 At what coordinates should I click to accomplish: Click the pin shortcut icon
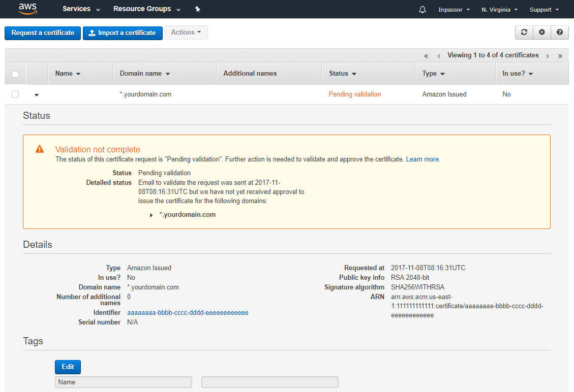coord(197,9)
